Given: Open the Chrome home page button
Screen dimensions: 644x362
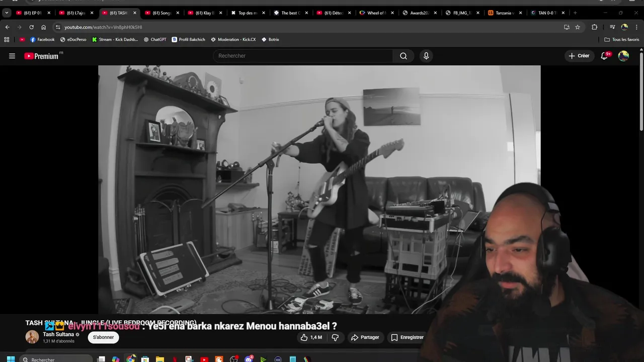Looking at the screenshot, I should 43,27.
